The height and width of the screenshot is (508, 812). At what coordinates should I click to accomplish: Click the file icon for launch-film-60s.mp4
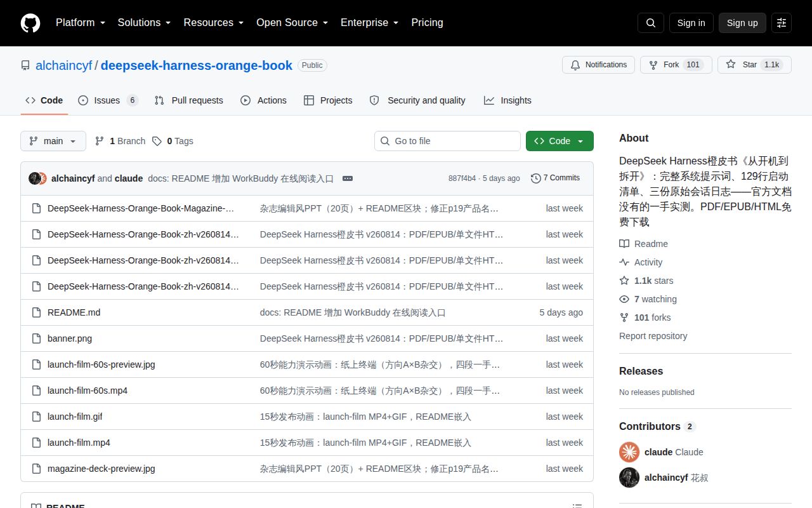36,391
